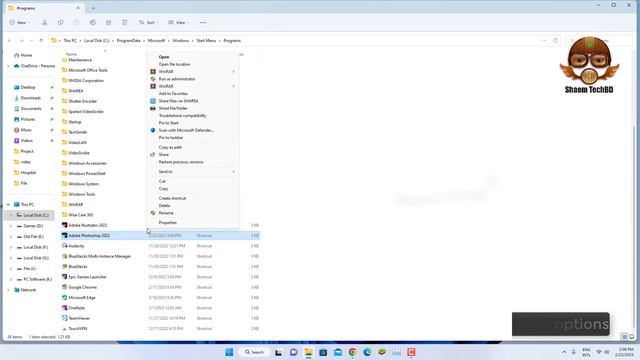
Task: Switch to large thumbnails view with status bar toggle
Action: [631, 337]
